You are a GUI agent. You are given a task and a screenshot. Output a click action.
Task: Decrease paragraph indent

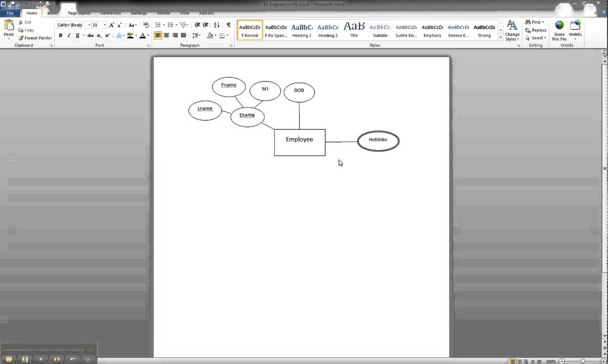coord(197,25)
